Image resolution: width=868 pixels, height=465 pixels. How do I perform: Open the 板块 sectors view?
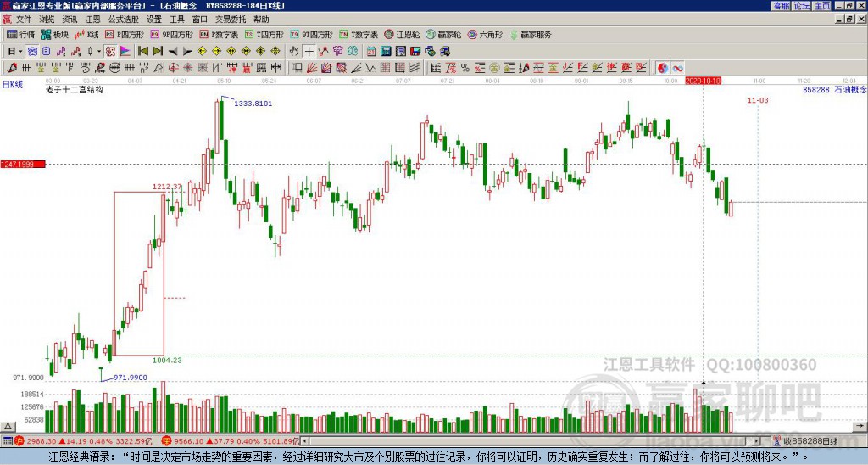[x=55, y=34]
